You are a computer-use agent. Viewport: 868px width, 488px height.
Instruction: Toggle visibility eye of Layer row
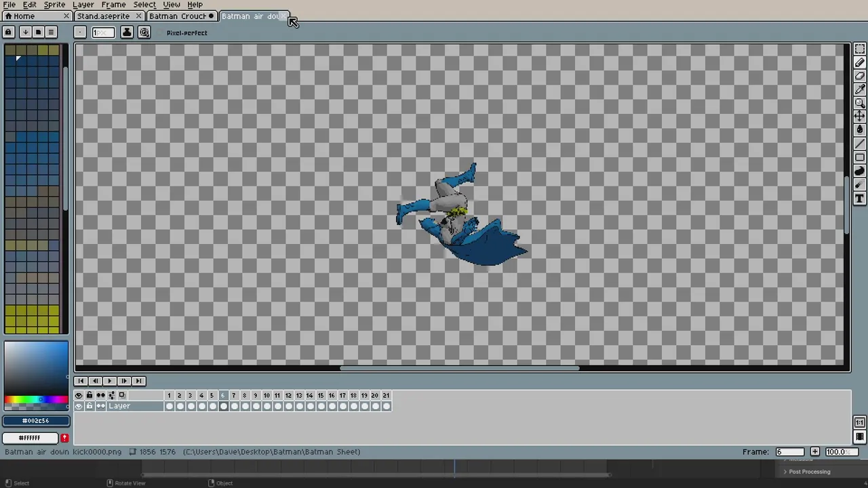[79, 406]
